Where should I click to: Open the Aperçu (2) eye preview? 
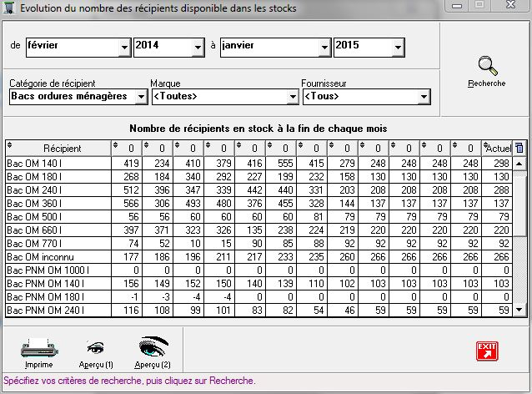click(153, 346)
